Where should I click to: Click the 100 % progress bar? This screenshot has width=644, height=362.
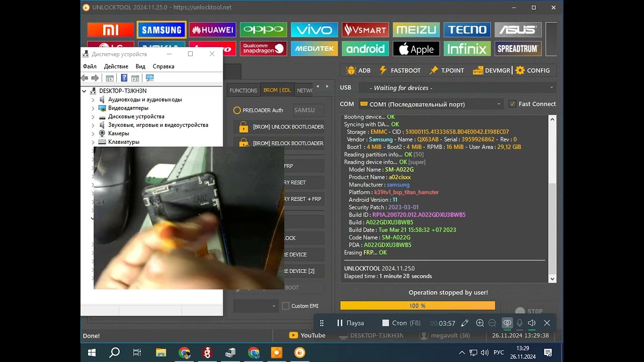pos(418,306)
